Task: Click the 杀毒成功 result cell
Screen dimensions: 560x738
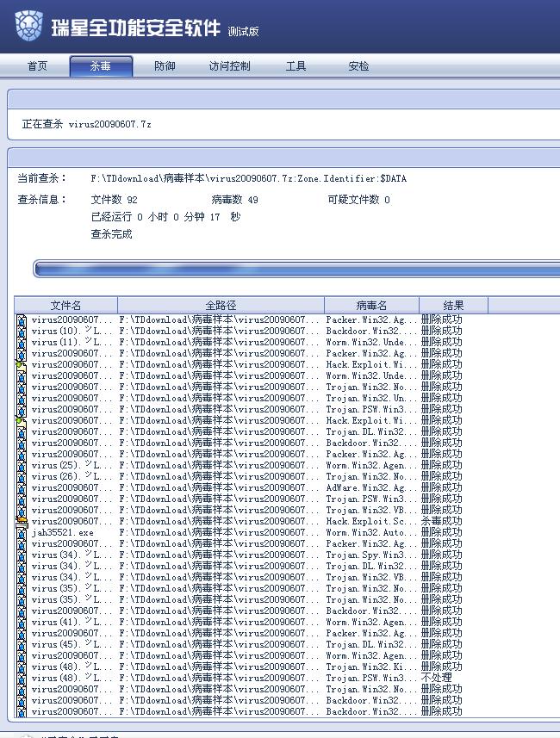Action: pyautogui.click(x=442, y=522)
